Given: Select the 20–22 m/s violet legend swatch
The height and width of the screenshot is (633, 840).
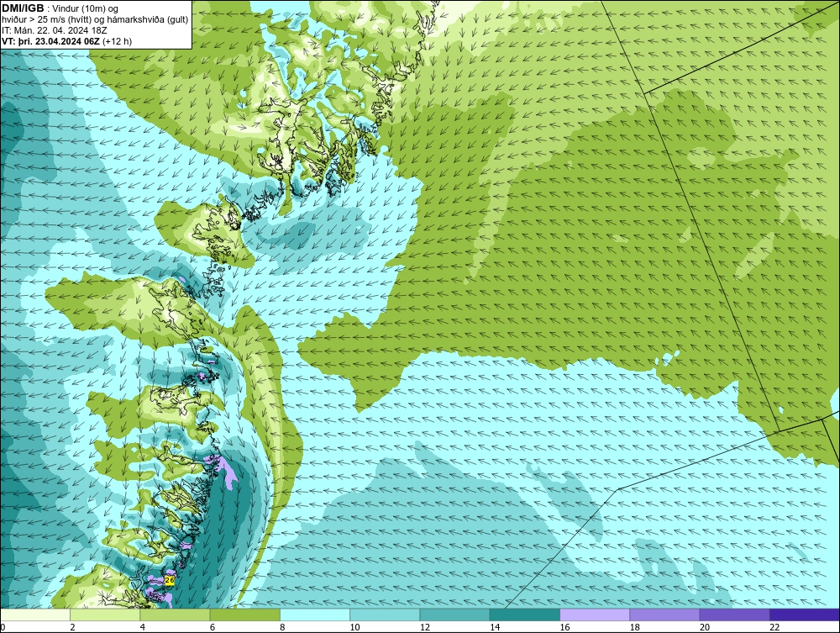Looking at the screenshot, I should click(734, 615).
